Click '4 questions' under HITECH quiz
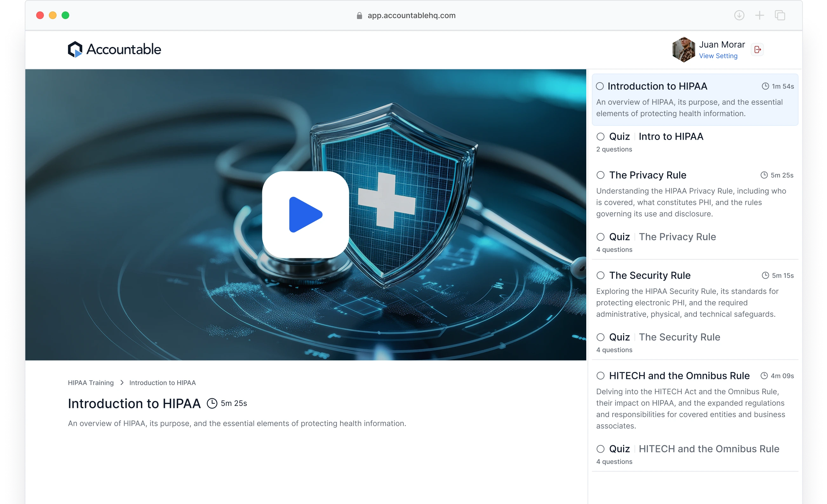Screen dimensions: 827x504 point(614,461)
